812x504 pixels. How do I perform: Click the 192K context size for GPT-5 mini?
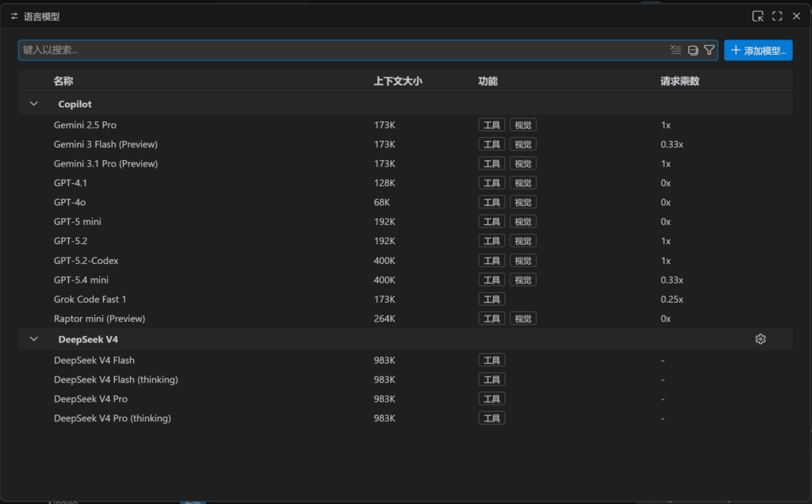385,221
